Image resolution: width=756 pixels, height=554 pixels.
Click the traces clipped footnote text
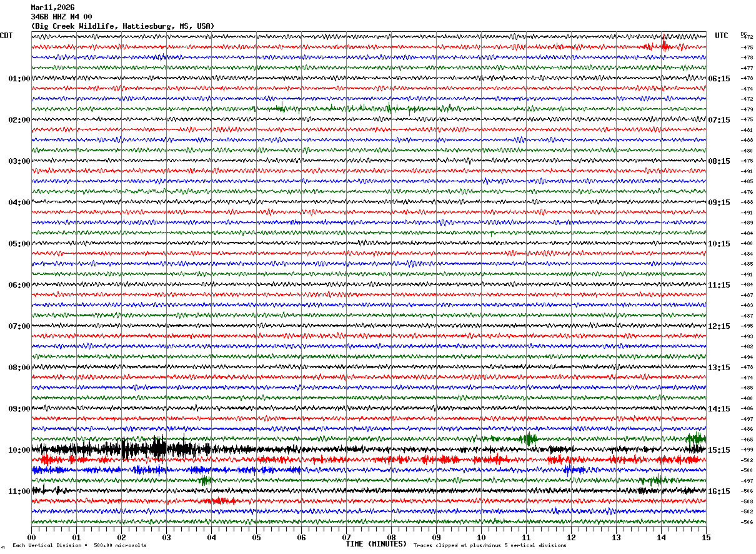pyautogui.click(x=490, y=545)
